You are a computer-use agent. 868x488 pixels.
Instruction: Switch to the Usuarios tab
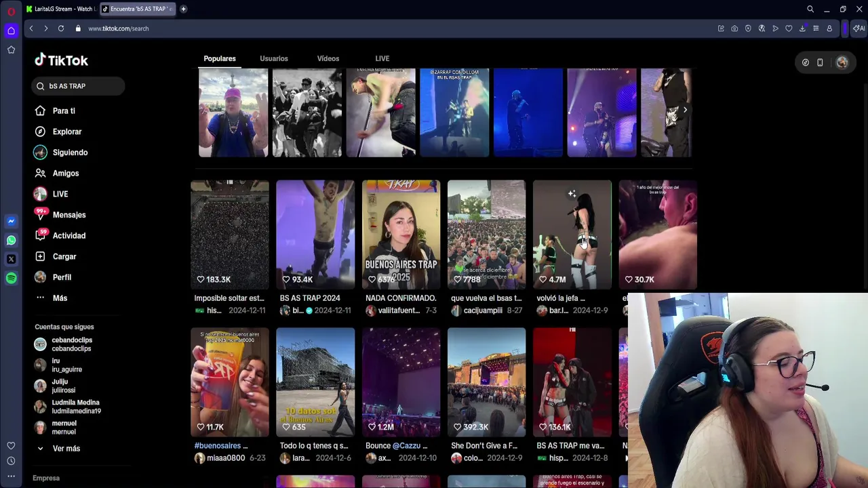point(274,58)
